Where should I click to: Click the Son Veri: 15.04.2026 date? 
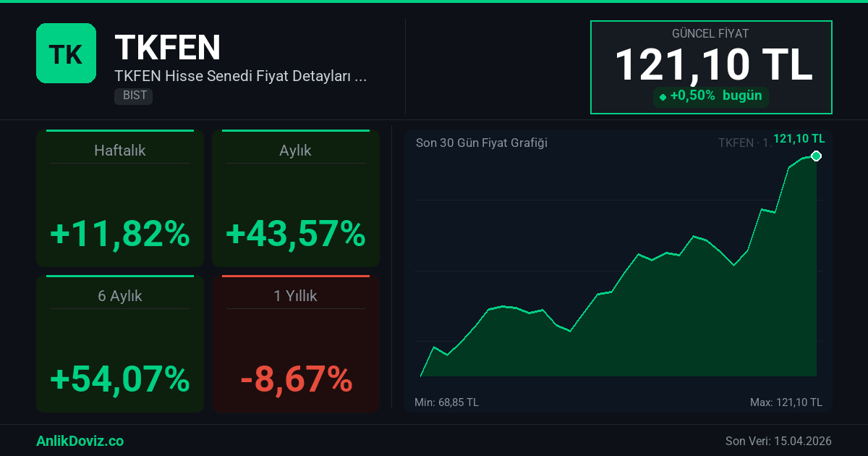click(x=778, y=441)
